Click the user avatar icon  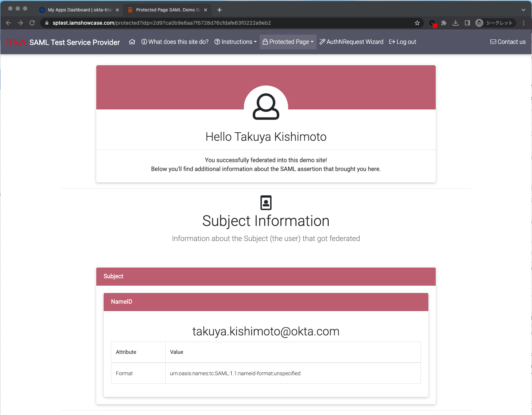click(x=266, y=107)
